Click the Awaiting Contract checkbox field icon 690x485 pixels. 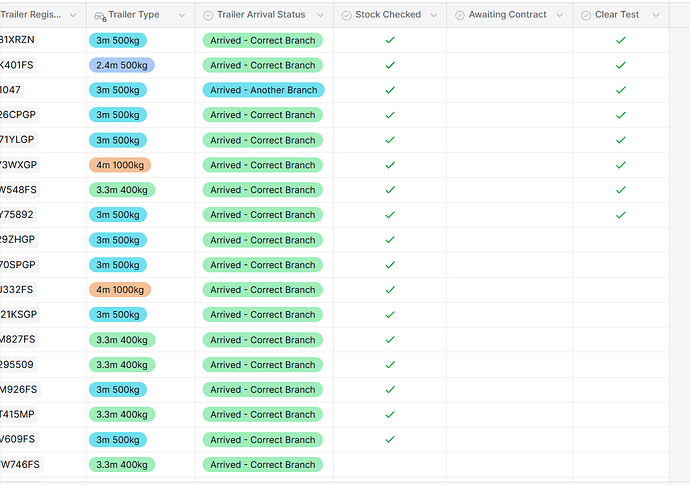click(460, 15)
